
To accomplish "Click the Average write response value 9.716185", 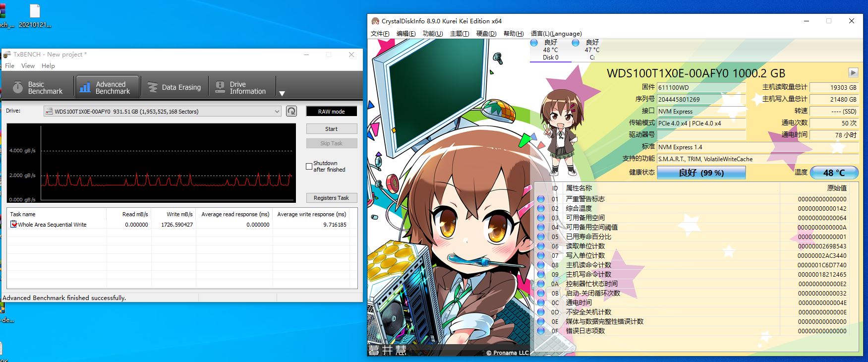I will pyautogui.click(x=335, y=225).
